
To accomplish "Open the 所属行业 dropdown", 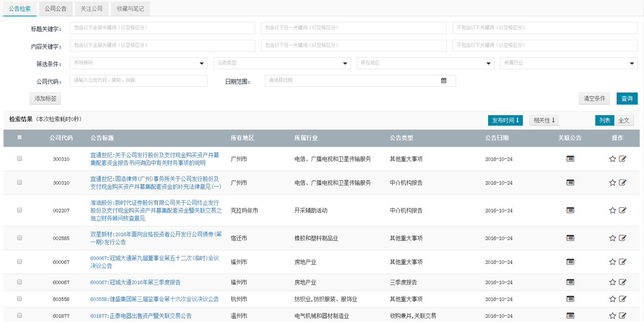I will click(x=569, y=63).
